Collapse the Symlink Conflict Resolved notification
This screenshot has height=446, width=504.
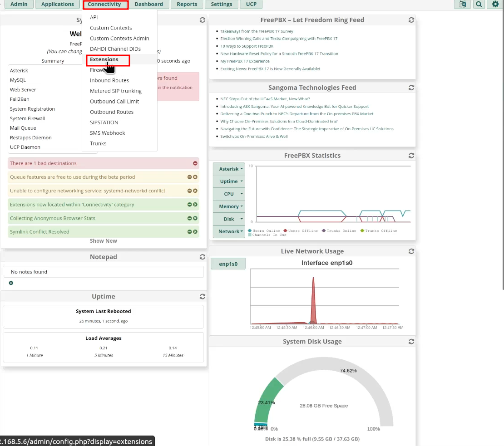[x=190, y=232]
